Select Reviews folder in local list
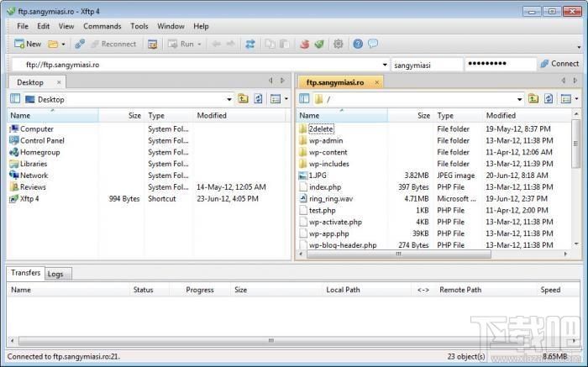588x367 pixels. [33, 187]
